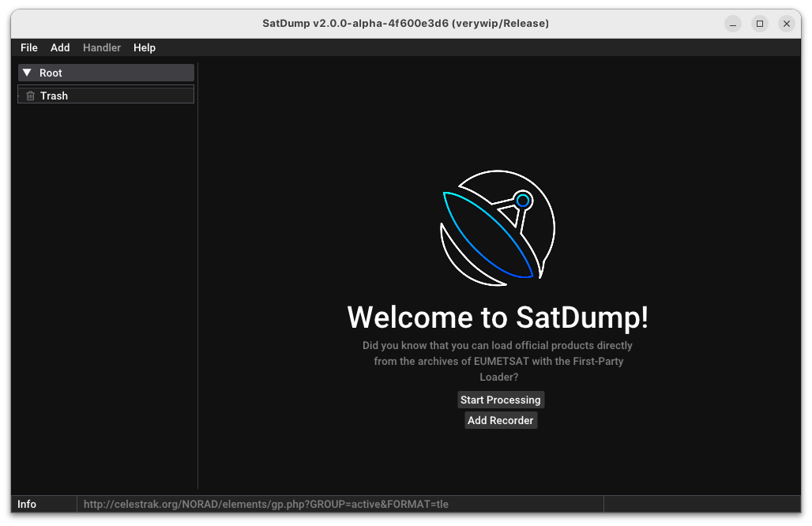This screenshot has height=526, width=812.
Task: Click the Welcome to SatDump heading
Action: coord(498,317)
